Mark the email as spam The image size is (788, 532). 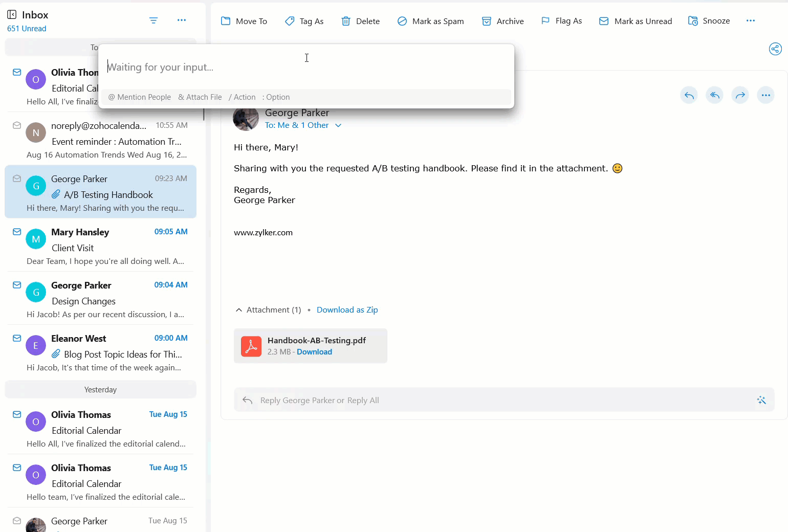(431, 21)
